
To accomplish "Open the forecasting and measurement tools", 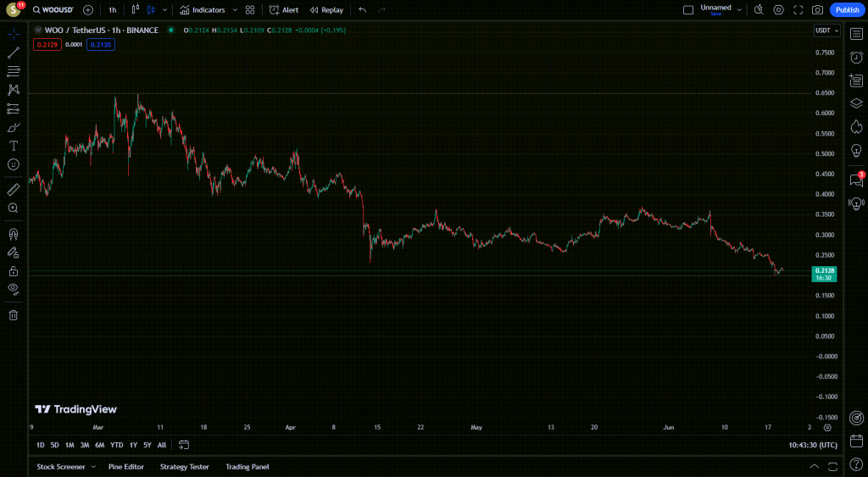I will (x=14, y=108).
